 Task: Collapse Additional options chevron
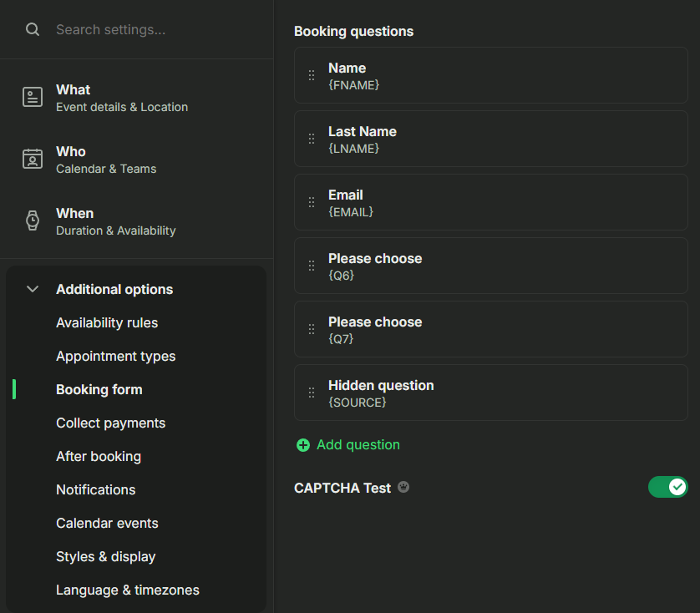(32, 289)
